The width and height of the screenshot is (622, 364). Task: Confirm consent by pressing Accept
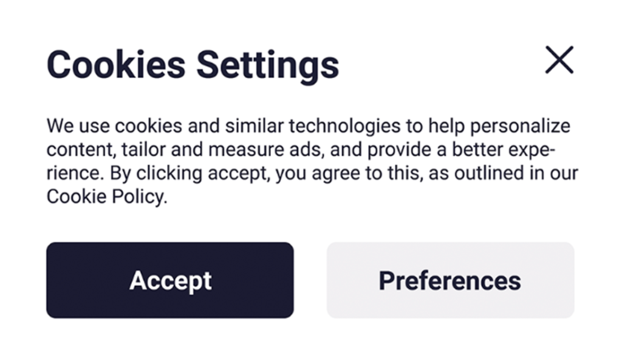[x=170, y=280]
